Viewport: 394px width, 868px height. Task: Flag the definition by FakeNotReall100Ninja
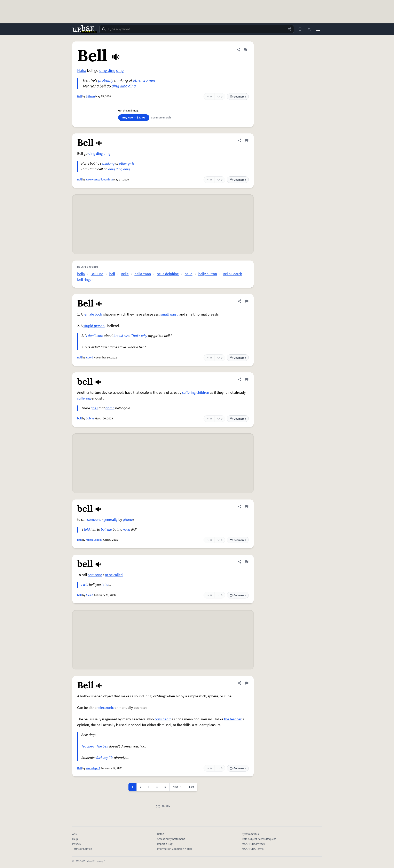click(x=246, y=140)
